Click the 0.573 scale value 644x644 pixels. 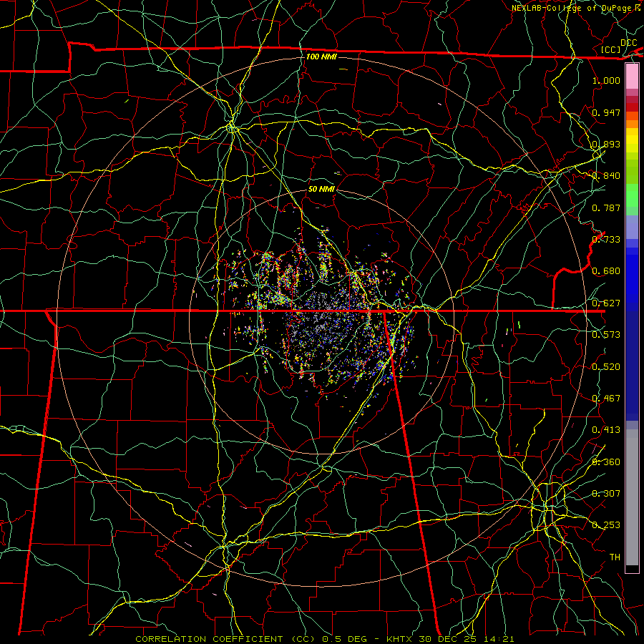pos(606,335)
